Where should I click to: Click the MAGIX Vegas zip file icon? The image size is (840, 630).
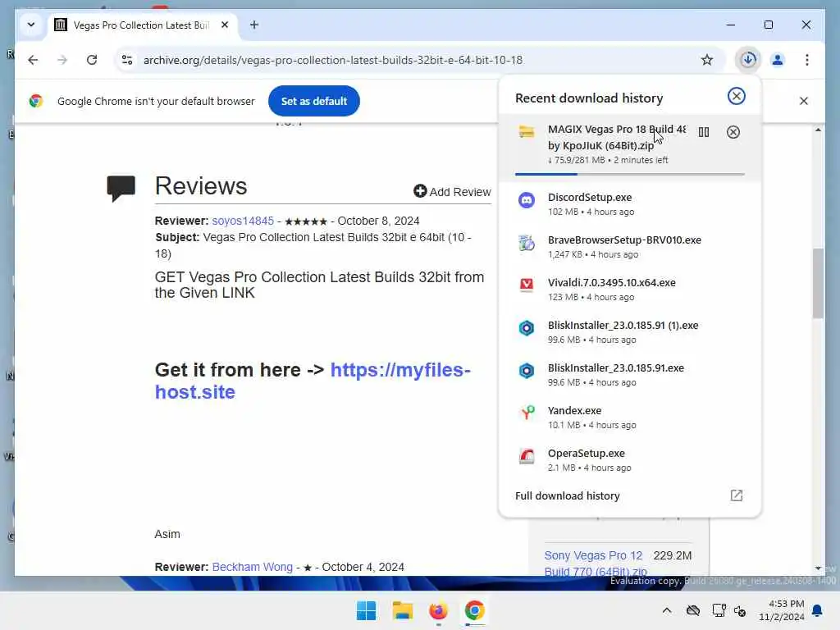(x=527, y=132)
